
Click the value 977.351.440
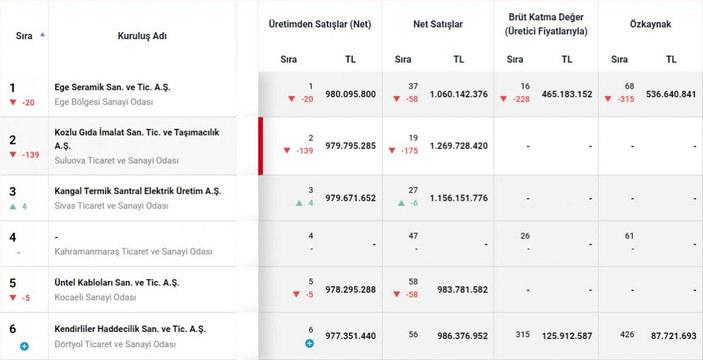coord(351,336)
